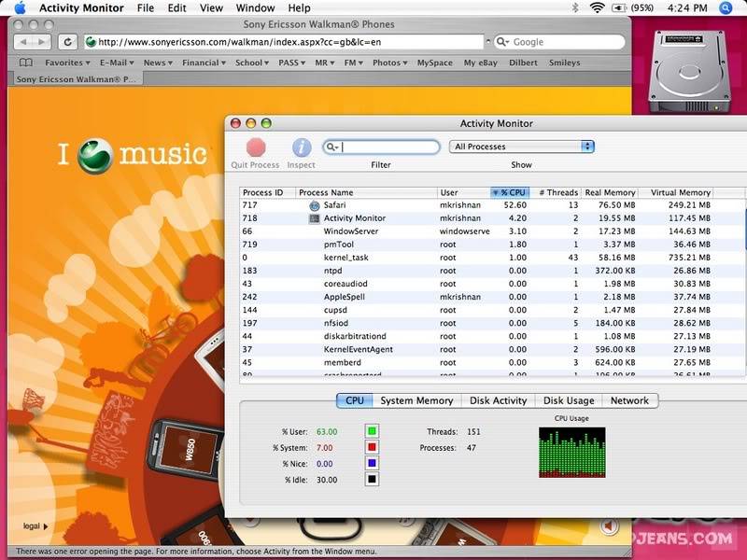This screenshot has width=747, height=560.
Task: Click the Sony Ericsson Walkman Safari tab
Action: [x=77, y=79]
